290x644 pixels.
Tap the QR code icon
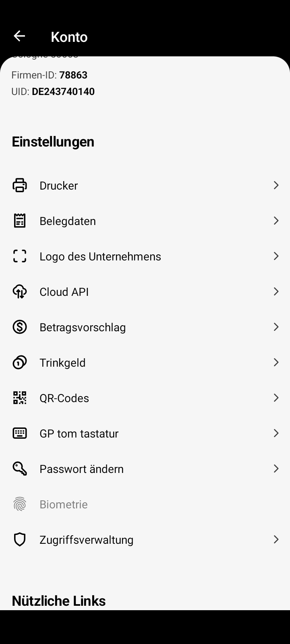(20, 398)
